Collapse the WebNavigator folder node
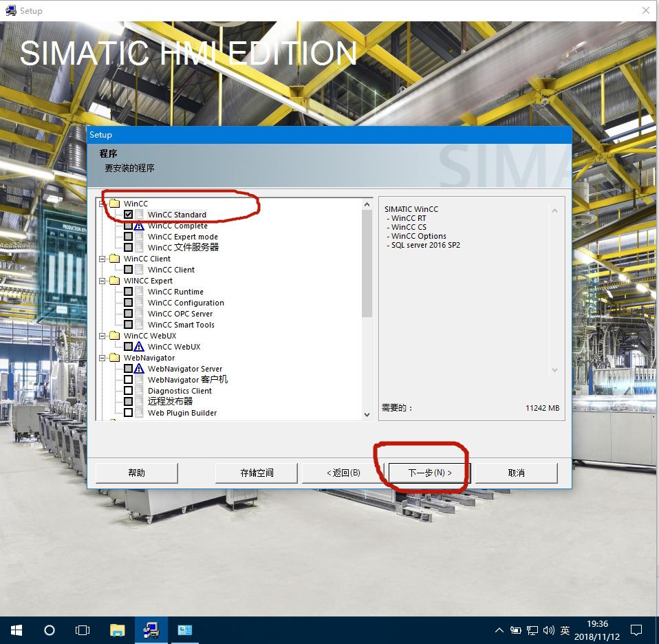The height and width of the screenshot is (644, 659). point(102,358)
